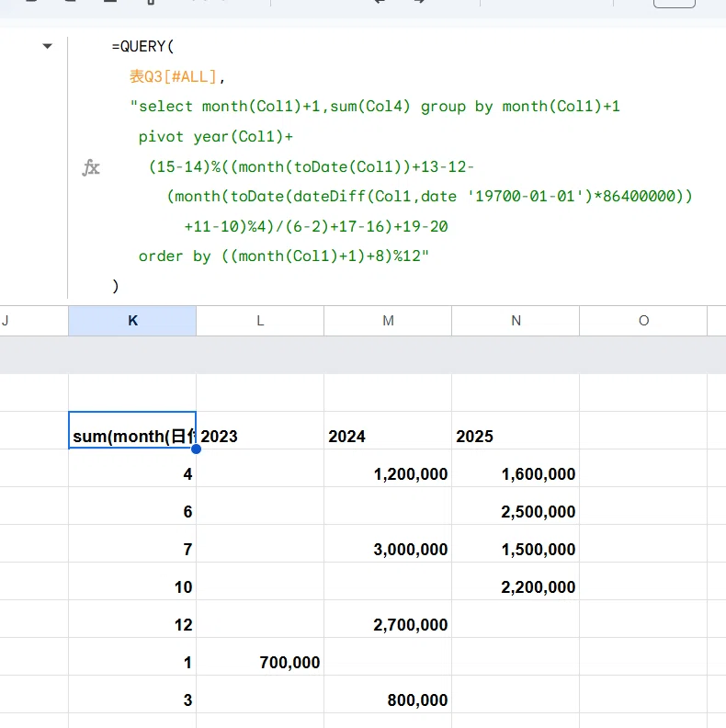Click the 表Q3[#ALL] table reference in formula
This screenshot has height=728, width=726.
pyautogui.click(x=173, y=76)
